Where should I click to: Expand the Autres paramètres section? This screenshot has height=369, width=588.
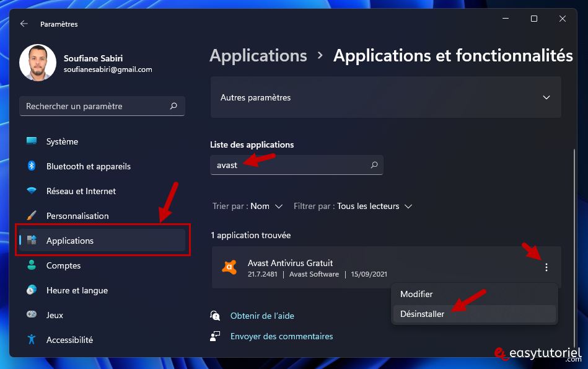(386, 97)
